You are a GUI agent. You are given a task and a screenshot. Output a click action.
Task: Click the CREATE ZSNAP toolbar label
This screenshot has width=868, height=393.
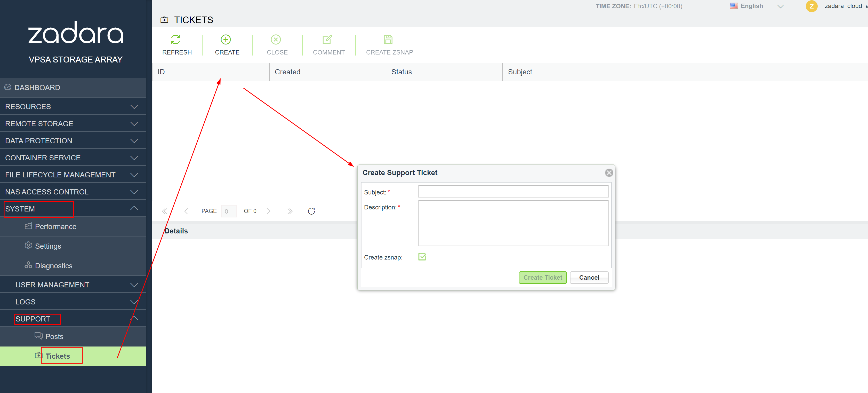click(x=389, y=52)
